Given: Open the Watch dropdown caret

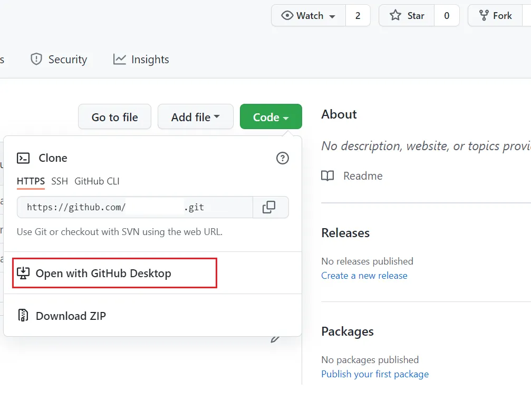Looking at the screenshot, I should [332, 16].
